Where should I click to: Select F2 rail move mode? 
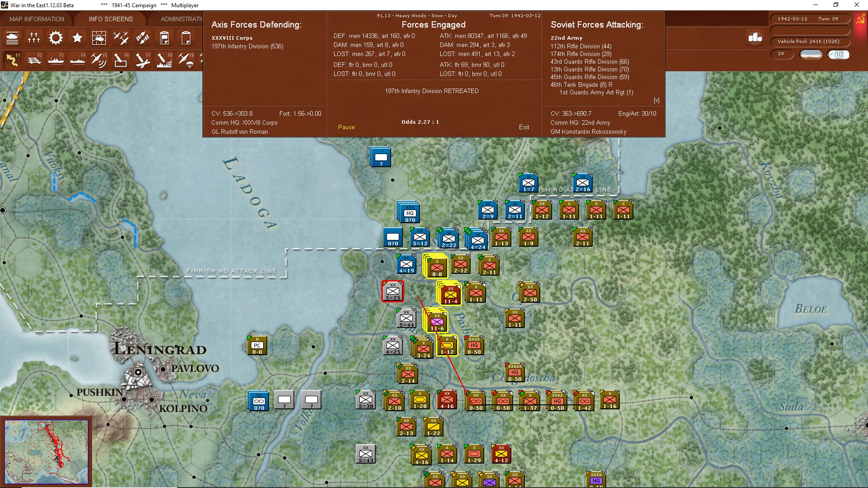pyautogui.click(x=34, y=60)
